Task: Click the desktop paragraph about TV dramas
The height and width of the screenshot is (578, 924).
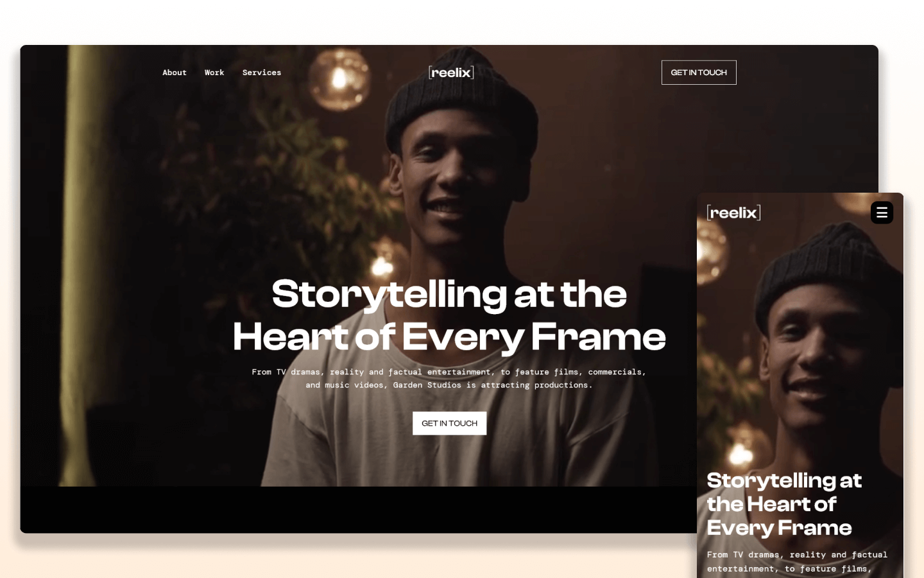Action: pos(449,378)
